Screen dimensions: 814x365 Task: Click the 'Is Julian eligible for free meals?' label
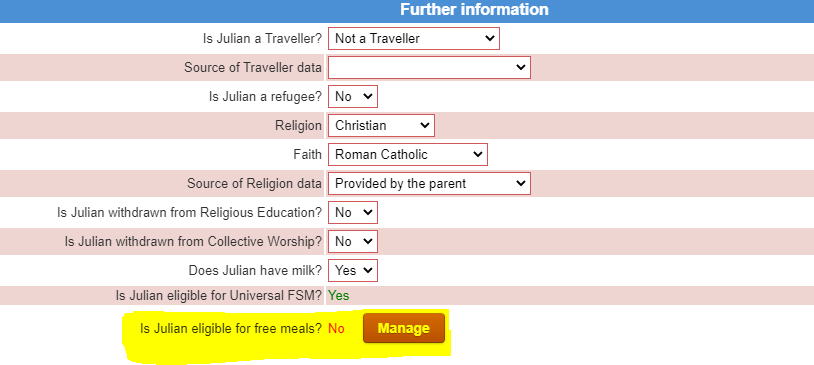231,329
